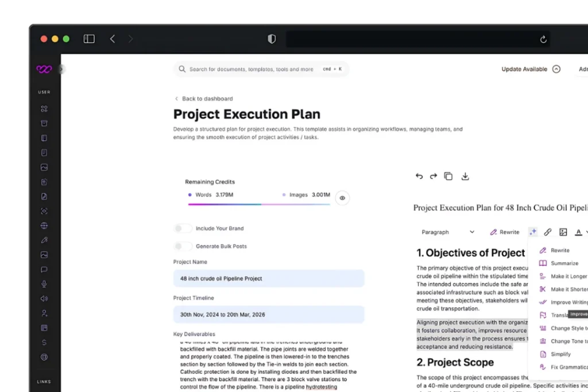
Task: Reload the page in the browser
Action: (x=543, y=40)
